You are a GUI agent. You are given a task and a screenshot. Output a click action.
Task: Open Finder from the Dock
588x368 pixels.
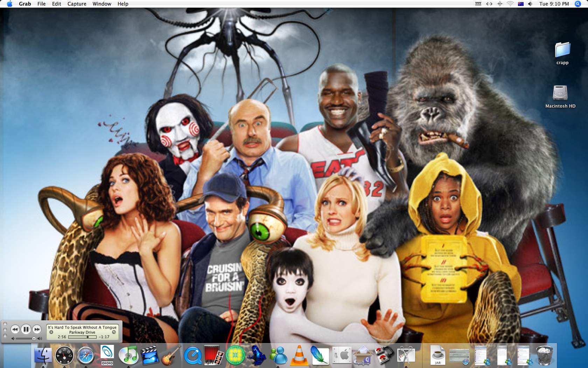pyautogui.click(x=43, y=355)
